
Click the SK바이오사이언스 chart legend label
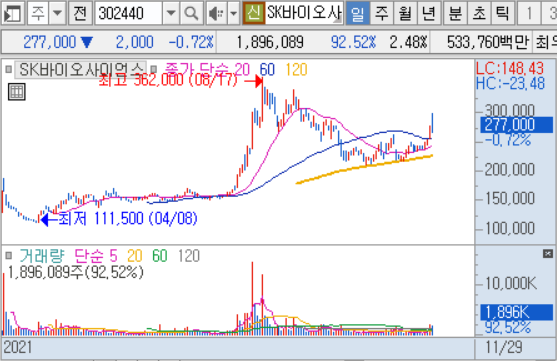coord(80,69)
